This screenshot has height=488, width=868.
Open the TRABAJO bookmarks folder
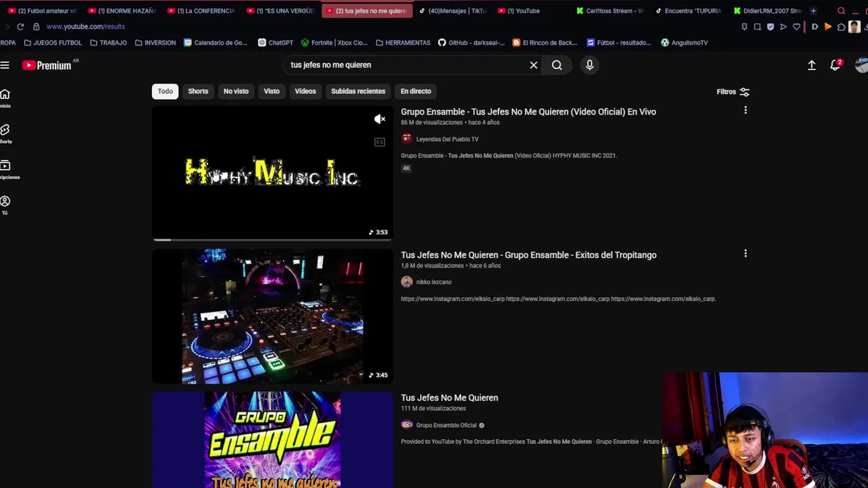[x=108, y=43]
